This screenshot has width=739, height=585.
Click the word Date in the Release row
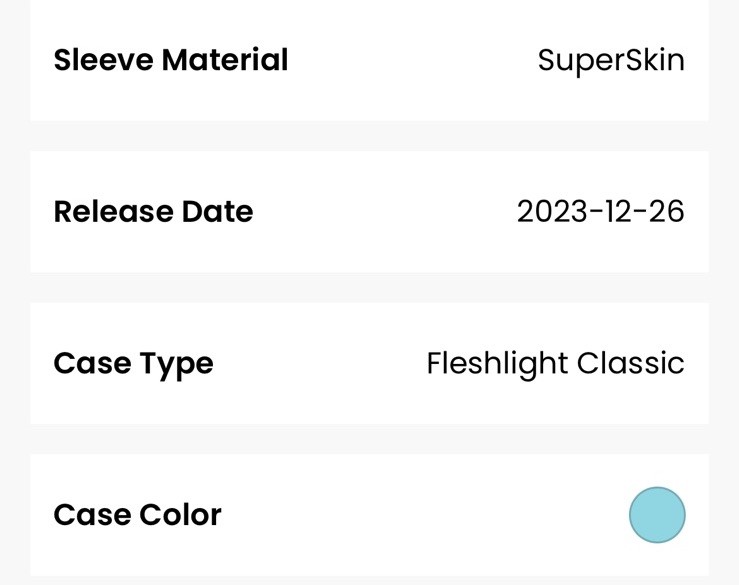pos(217,212)
